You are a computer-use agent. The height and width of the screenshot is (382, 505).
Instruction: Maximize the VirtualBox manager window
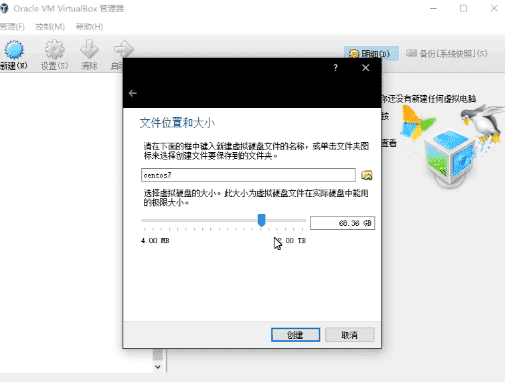[x=463, y=9]
